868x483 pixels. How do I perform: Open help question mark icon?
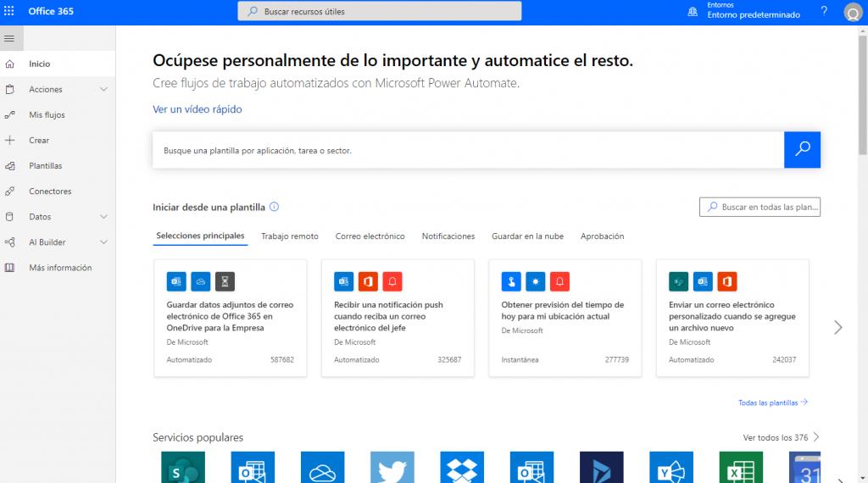pos(824,11)
